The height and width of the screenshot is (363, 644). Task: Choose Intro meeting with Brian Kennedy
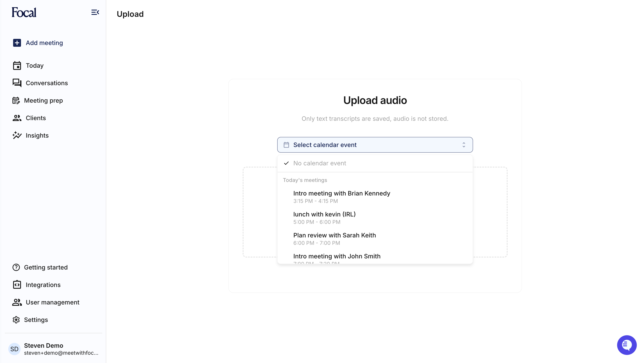click(x=341, y=193)
